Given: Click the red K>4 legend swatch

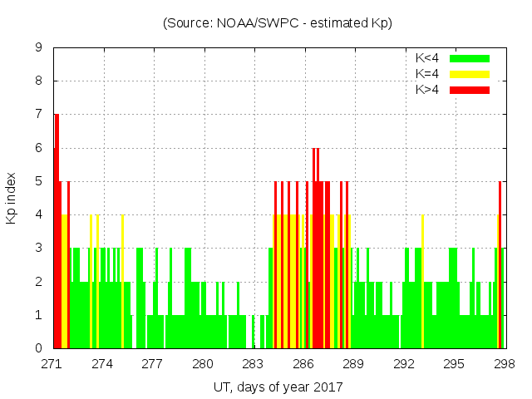Looking at the screenshot, I should [x=470, y=89].
